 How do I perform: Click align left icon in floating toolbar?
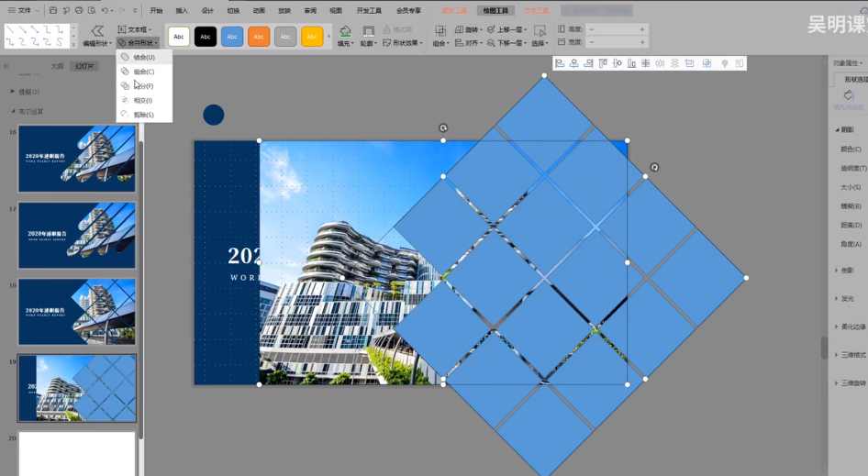point(560,63)
